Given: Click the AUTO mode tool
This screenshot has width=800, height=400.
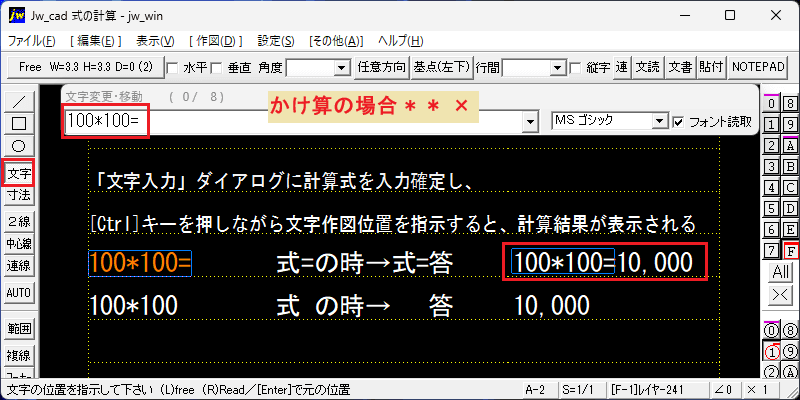Looking at the screenshot, I should pyautogui.click(x=19, y=293).
